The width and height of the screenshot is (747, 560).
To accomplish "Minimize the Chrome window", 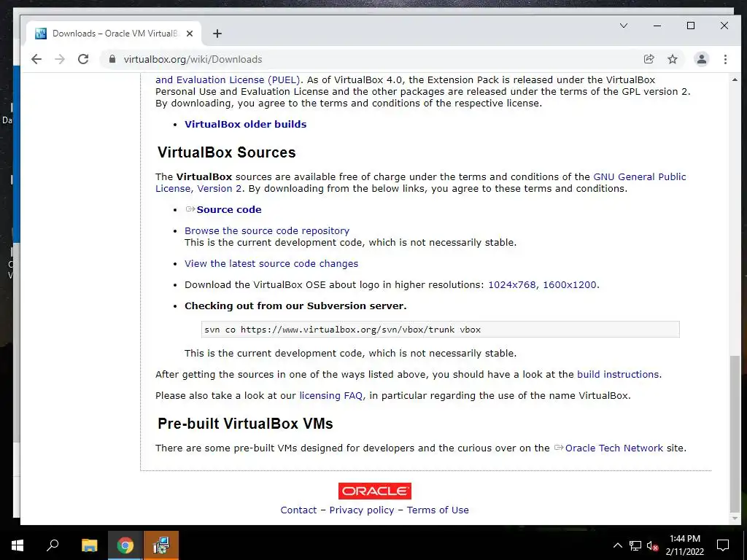I will pyautogui.click(x=657, y=26).
